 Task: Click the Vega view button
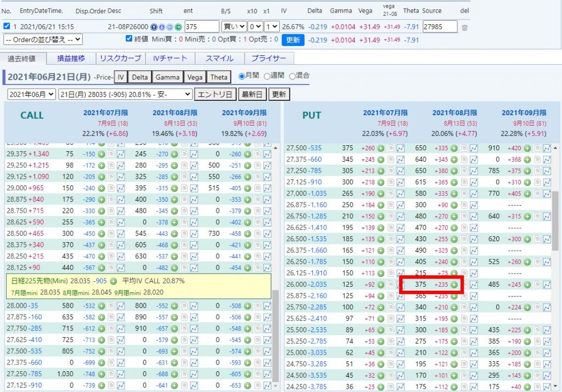pos(195,77)
